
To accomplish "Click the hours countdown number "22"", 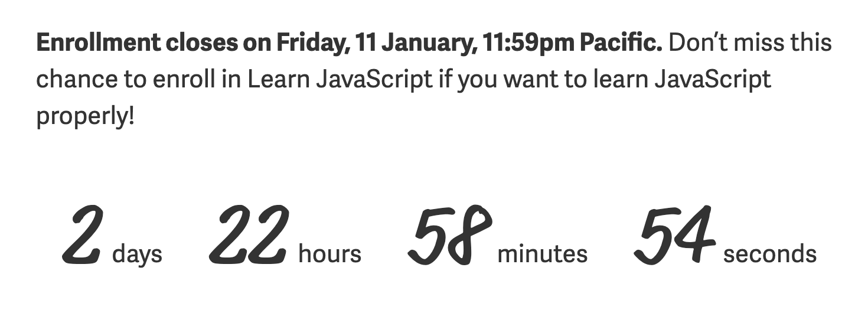I will point(250,236).
